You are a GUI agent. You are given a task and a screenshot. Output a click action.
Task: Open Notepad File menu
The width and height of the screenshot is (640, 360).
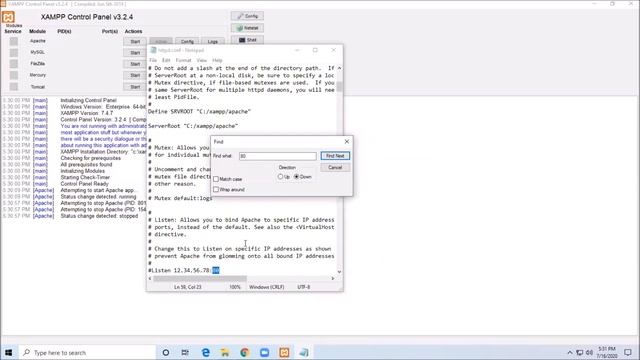(x=153, y=60)
